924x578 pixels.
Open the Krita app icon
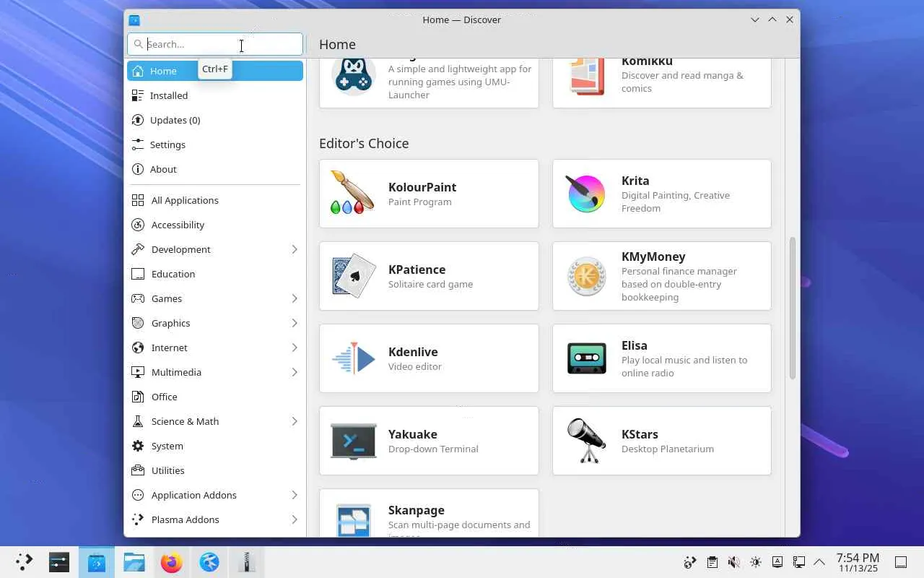tap(586, 193)
